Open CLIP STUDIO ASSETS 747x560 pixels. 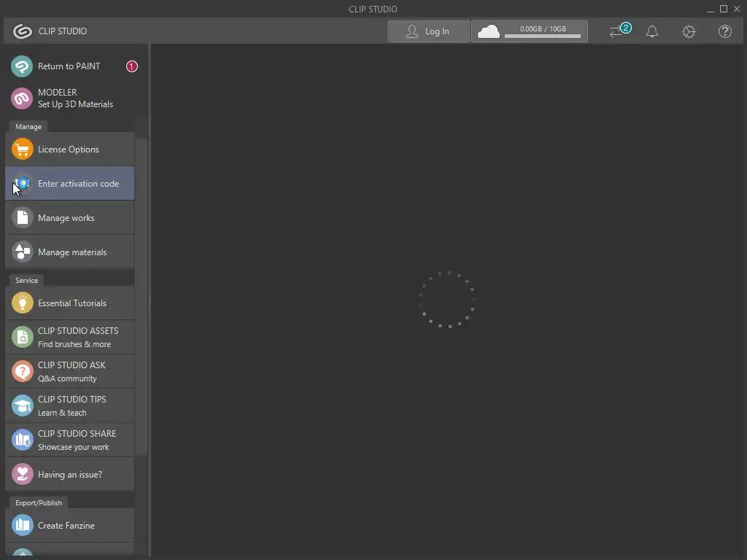point(69,337)
